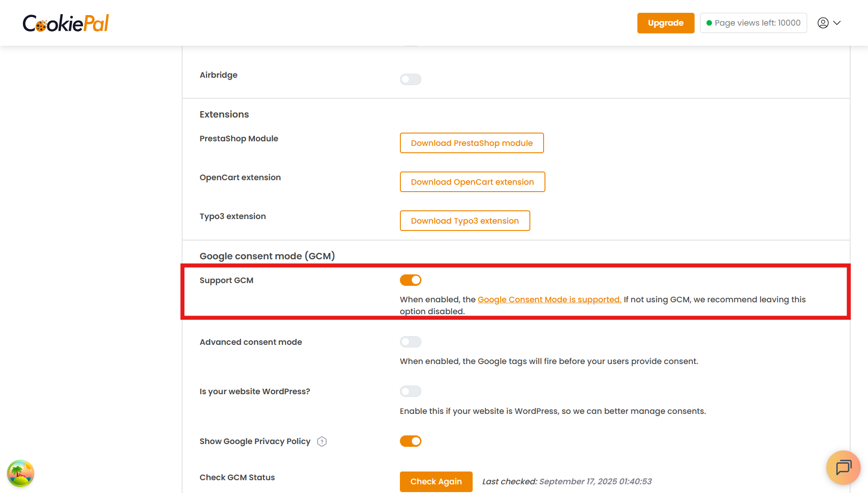The width and height of the screenshot is (868, 493).
Task: Click the CookiePal logo
Action: click(65, 22)
